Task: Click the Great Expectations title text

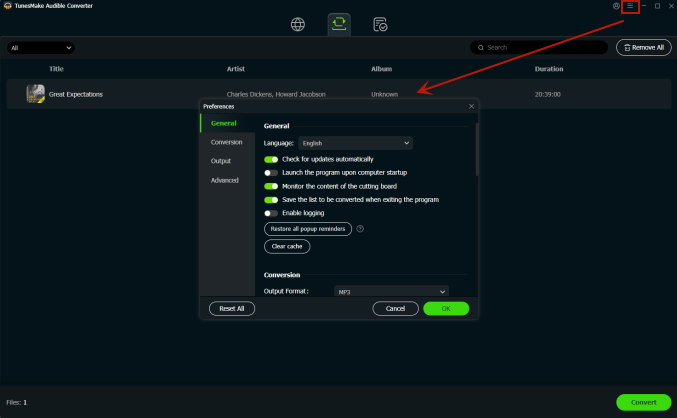Action: 76,94
